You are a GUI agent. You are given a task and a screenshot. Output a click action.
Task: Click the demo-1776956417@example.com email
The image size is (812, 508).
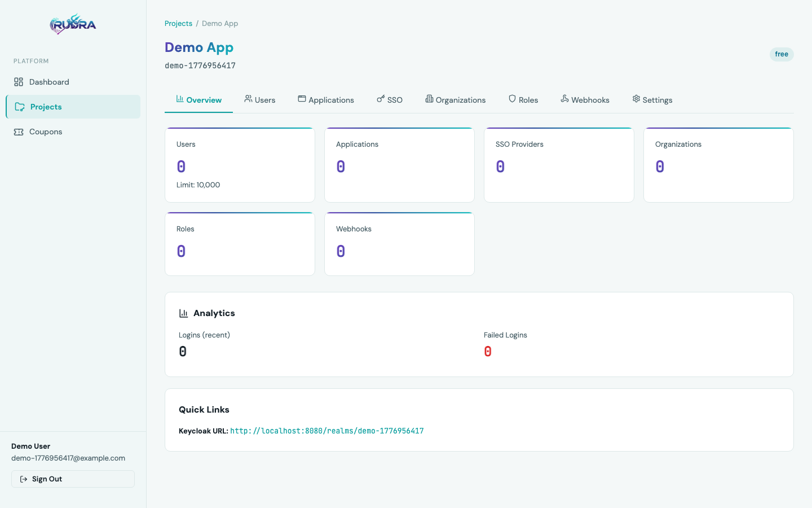(x=68, y=458)
